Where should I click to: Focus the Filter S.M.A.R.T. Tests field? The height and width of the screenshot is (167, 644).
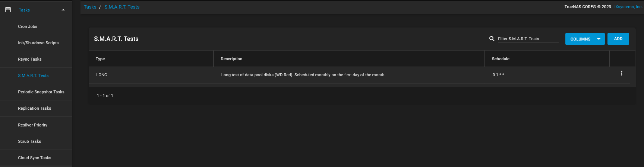[x=528, y=39]
